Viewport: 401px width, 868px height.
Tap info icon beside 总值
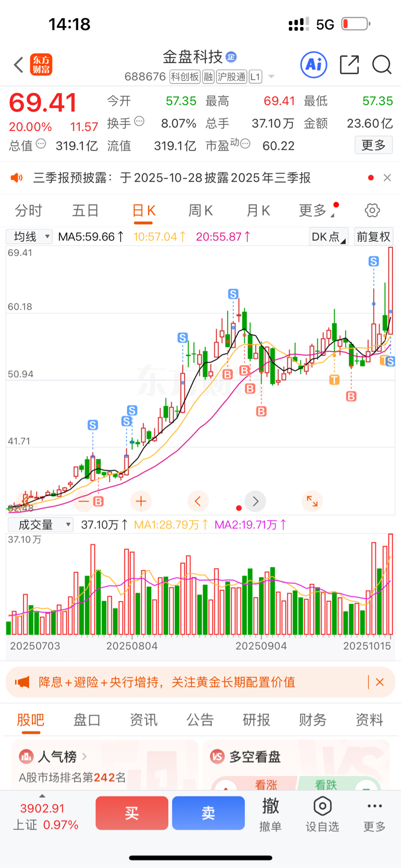pos(41,144)
